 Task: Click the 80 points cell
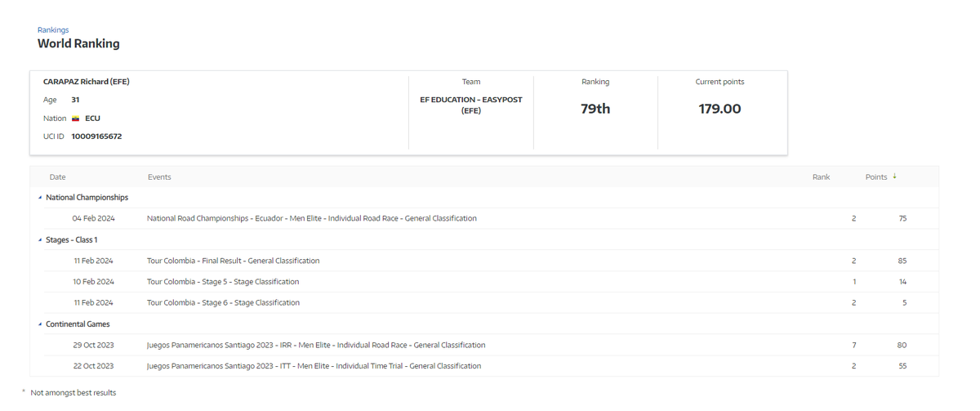(x=902, y=346)
